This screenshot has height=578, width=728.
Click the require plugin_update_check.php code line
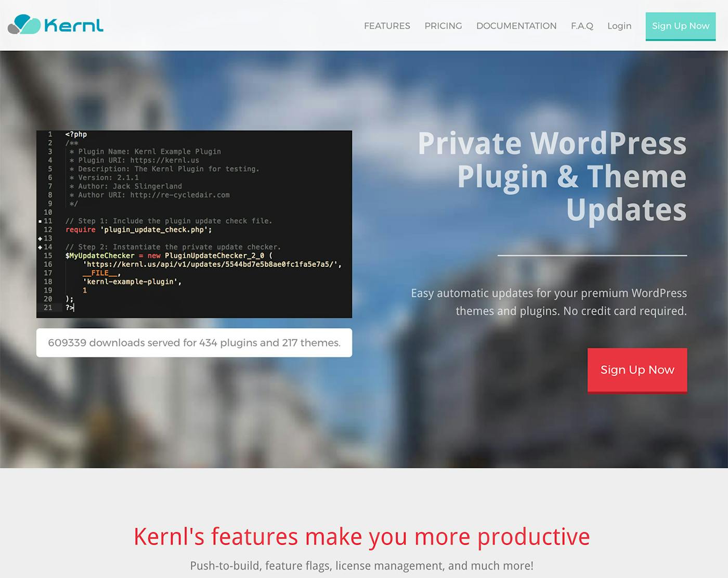tap(138, 229)
